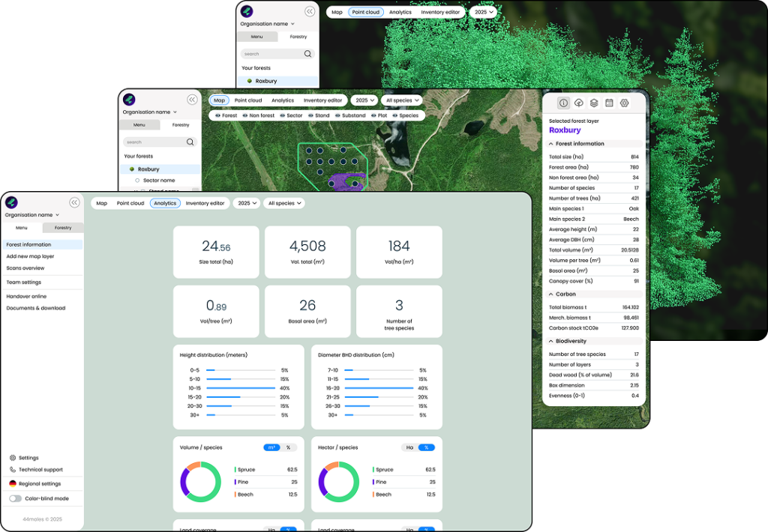Collapse the Biodiversity section
The height and width of the screenshot is (532, 768).
(551, 342)
